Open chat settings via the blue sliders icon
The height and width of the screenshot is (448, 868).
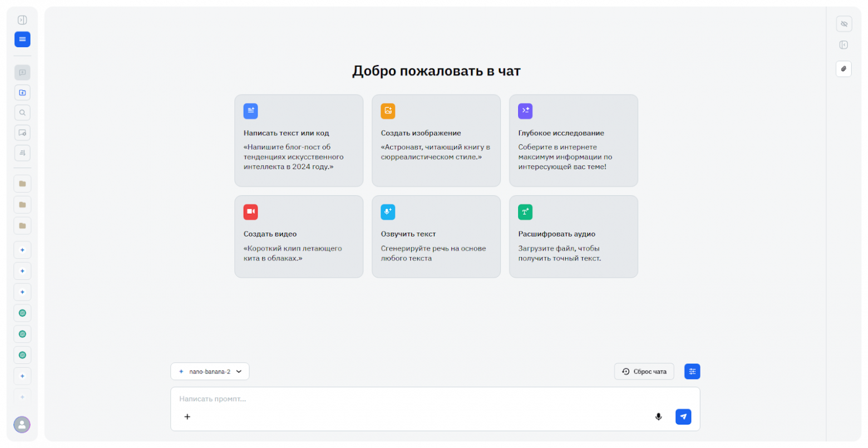(x=692, y=371)
